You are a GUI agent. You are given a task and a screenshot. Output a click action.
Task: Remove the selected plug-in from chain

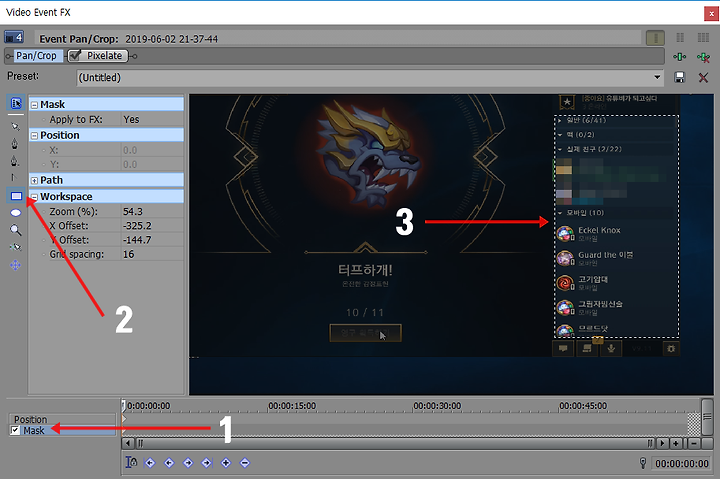[703, 57]
